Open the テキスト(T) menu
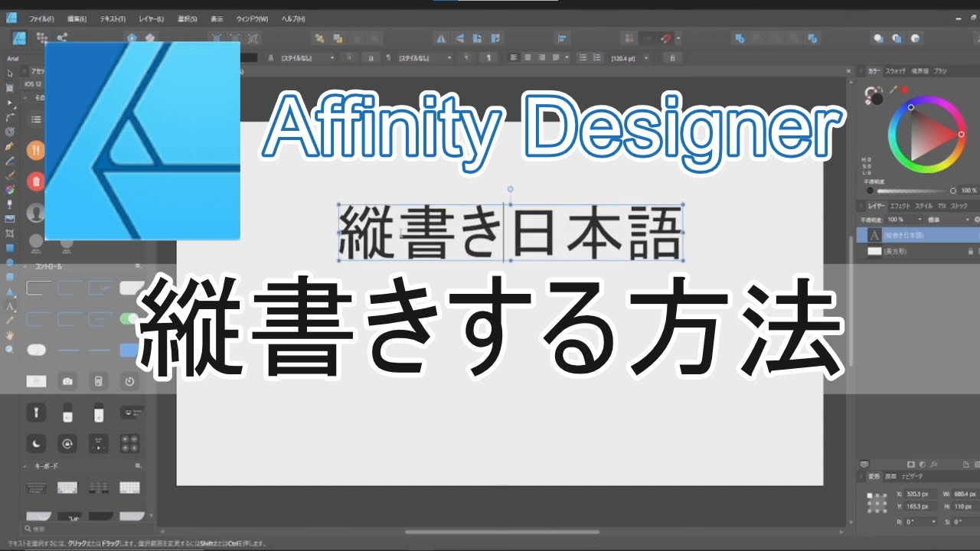 coord(113,18)
